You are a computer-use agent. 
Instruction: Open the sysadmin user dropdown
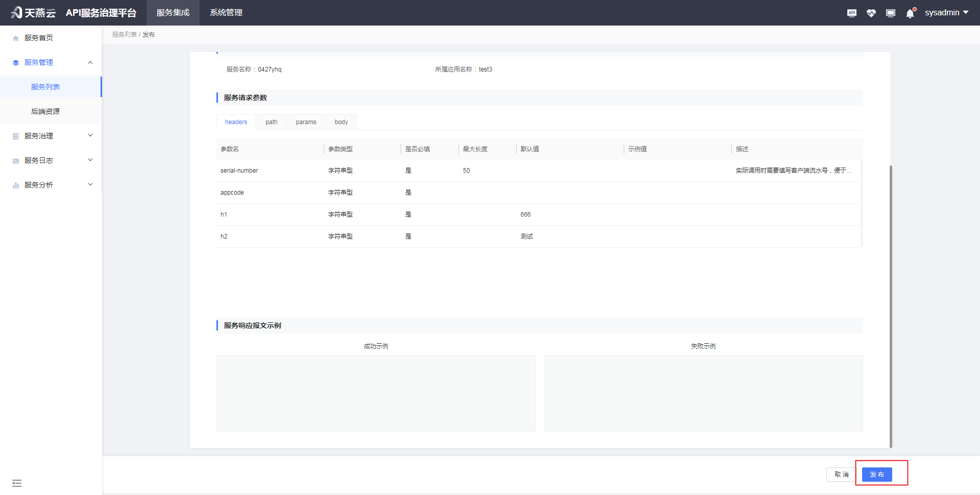[x=946, y=13]
